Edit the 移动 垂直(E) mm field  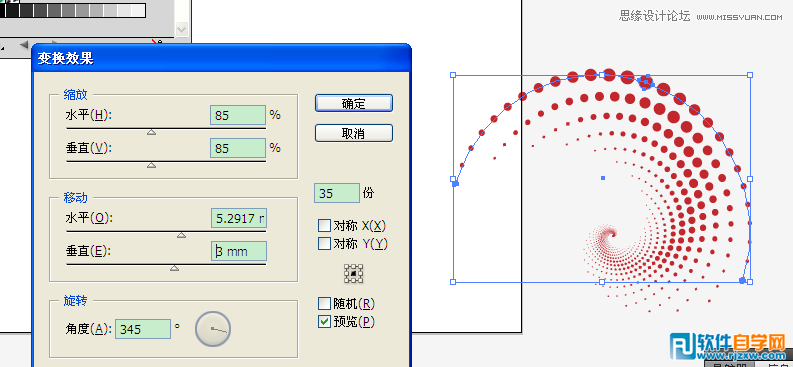click(x=239, y=251)
